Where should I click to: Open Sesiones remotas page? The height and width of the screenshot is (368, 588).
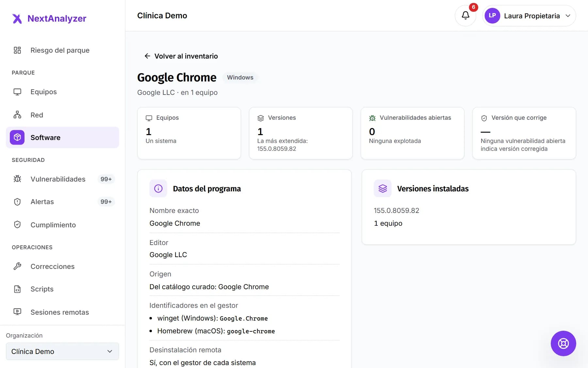pos(62,312)
